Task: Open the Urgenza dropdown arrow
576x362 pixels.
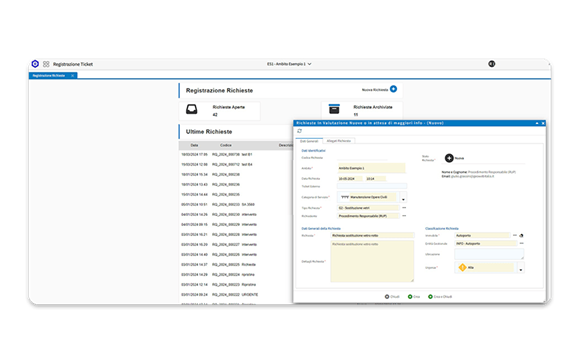Action: tap(521, 268)
